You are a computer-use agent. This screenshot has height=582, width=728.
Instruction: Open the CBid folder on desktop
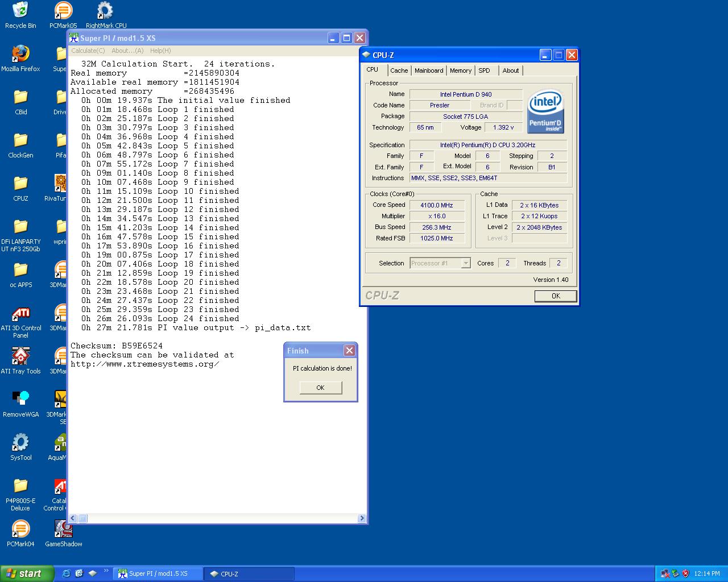20,101
